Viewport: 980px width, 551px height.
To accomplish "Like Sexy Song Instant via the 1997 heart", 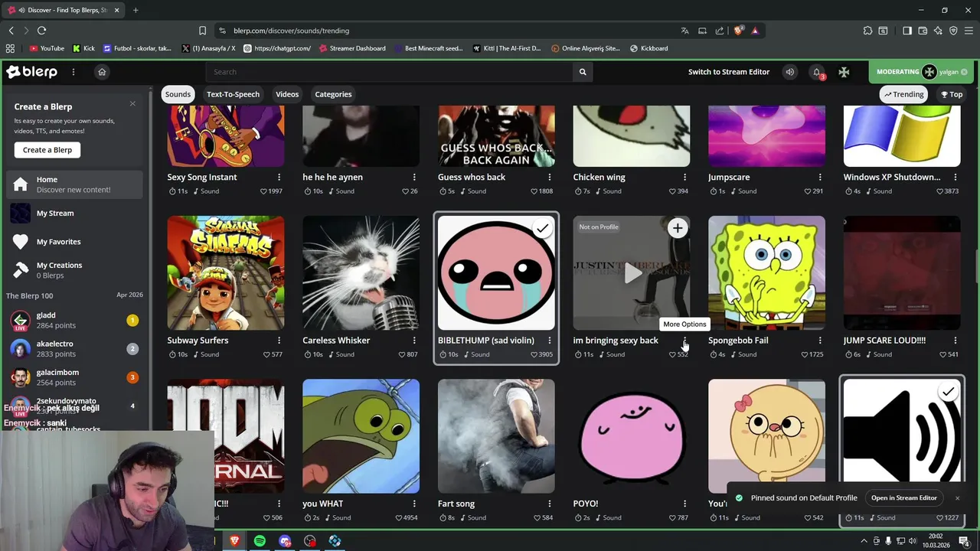I will (272, 191).
